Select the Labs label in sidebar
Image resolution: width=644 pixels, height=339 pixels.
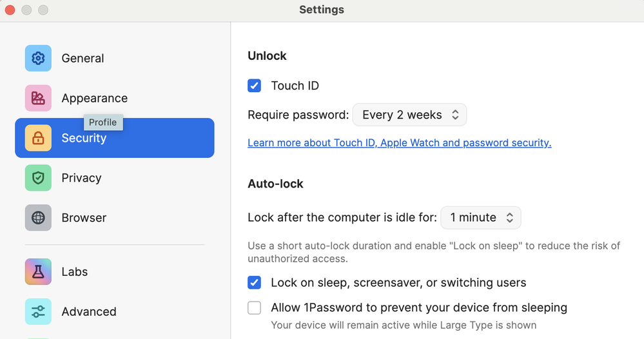coord(75,271)
